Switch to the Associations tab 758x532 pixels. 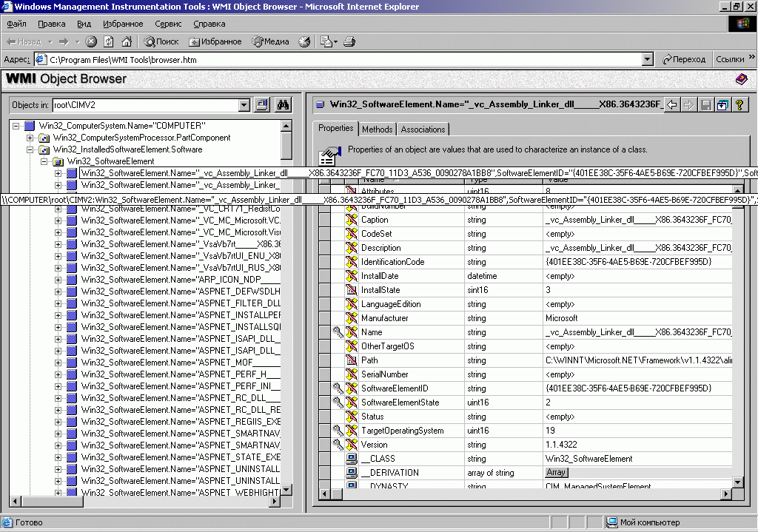(x=423, y=129)
